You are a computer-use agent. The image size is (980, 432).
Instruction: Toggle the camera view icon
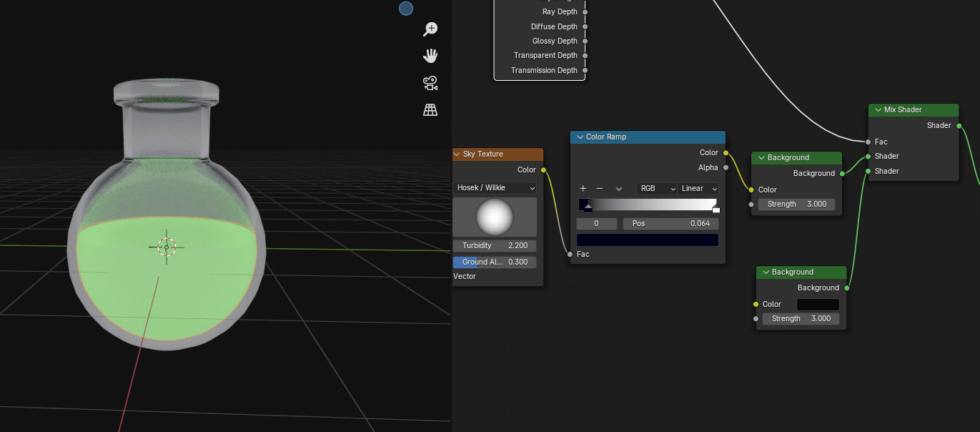click(x=430, y=83)
